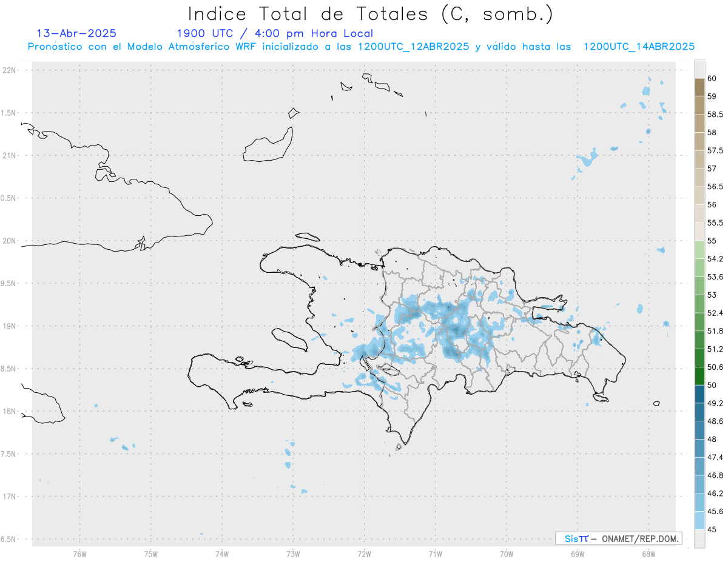This screenshot has height=562, width=728.
Task: Click the "57.5" colorbar value
Action: 715,150
